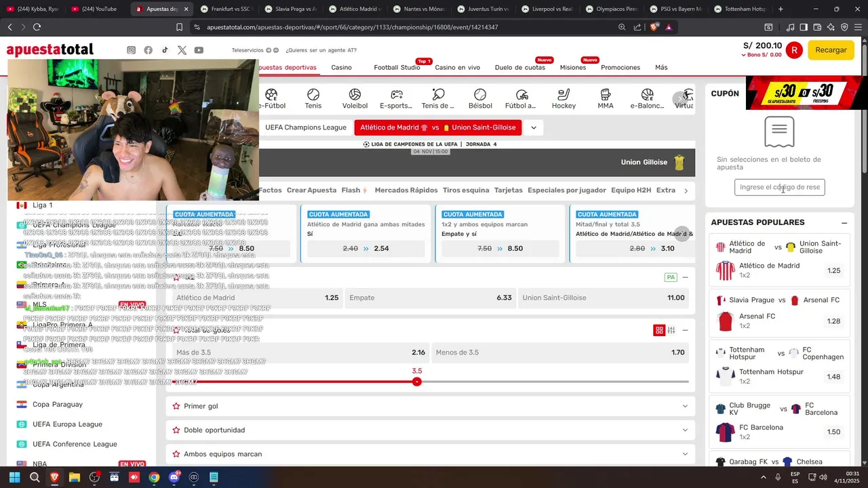Open the Football Studio menu item

(x=397, y=68)
